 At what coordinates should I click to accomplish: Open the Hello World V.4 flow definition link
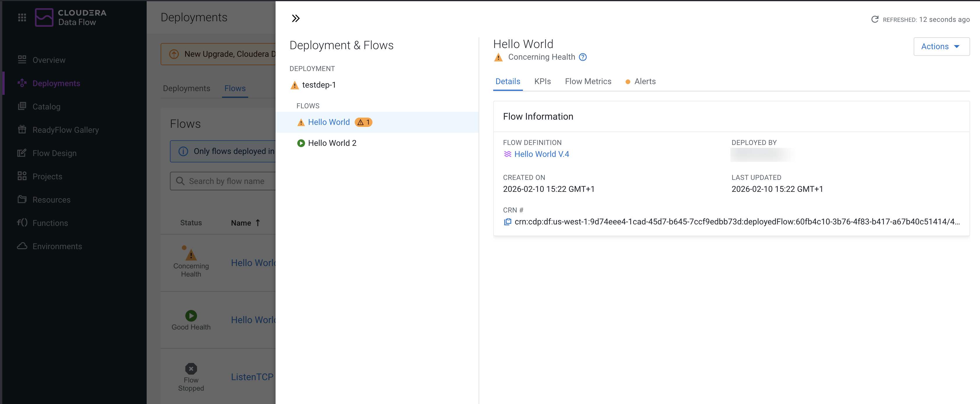click(542, 154)
